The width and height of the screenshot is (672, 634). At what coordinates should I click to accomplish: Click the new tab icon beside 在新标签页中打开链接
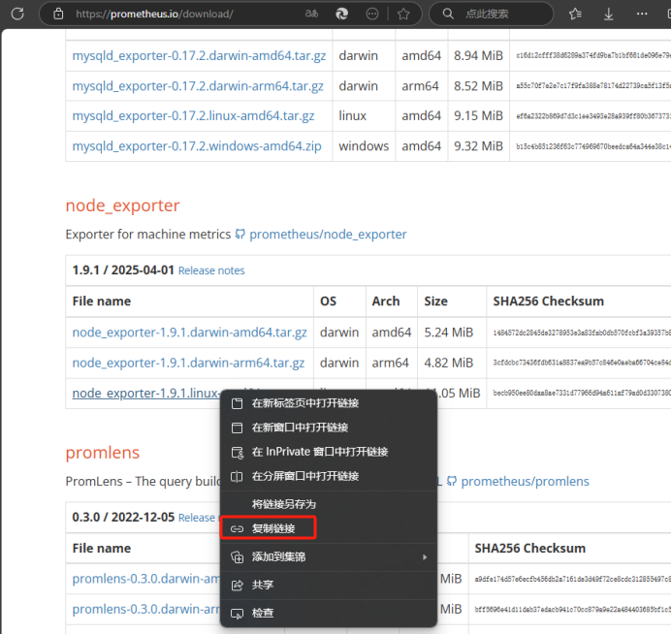pyautogui.click(x=237, y=403)
